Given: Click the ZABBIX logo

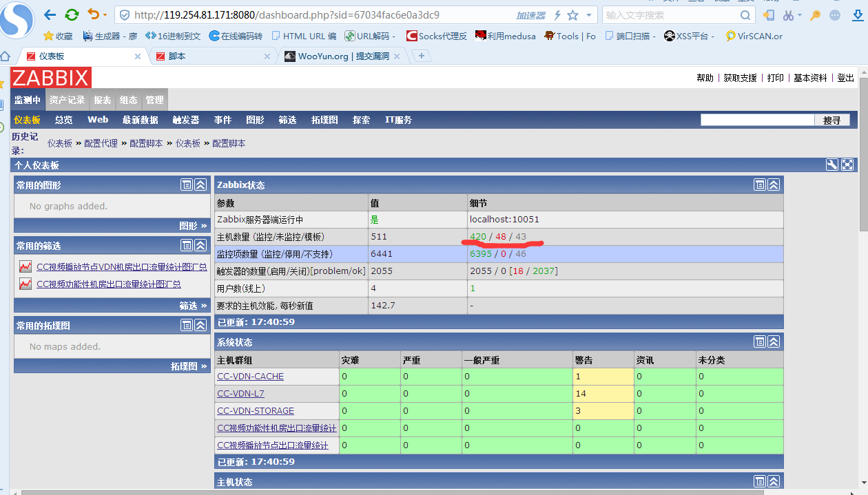Looking at the screenshot, I should click(x=50, y=78).
